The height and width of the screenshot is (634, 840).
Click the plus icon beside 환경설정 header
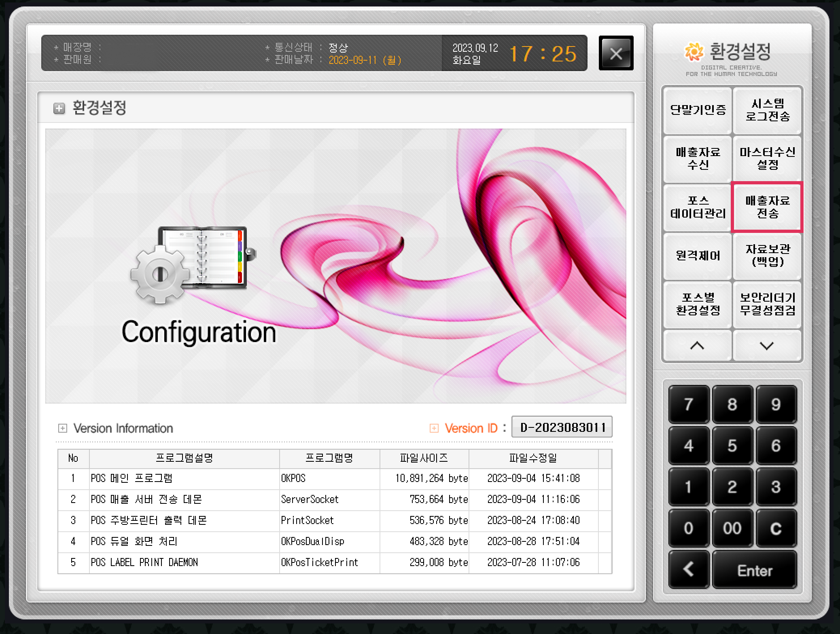point(59,108)
